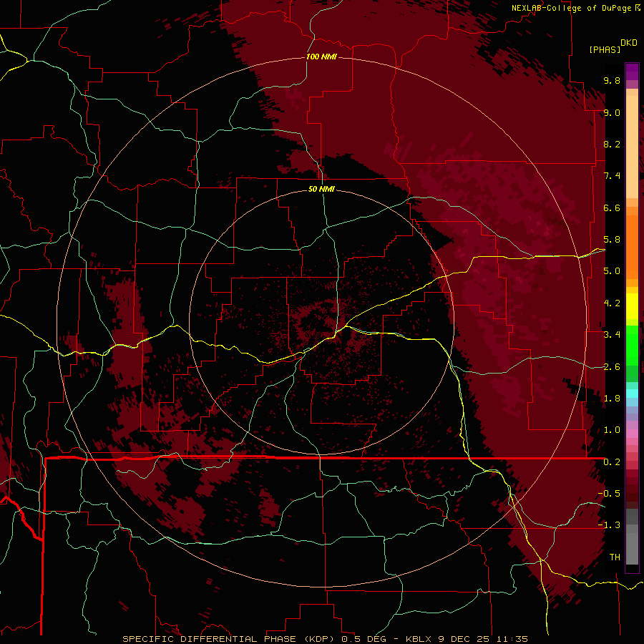Click the 3.4 value on the color scale
644x644 pixels.
coord(612,335)
